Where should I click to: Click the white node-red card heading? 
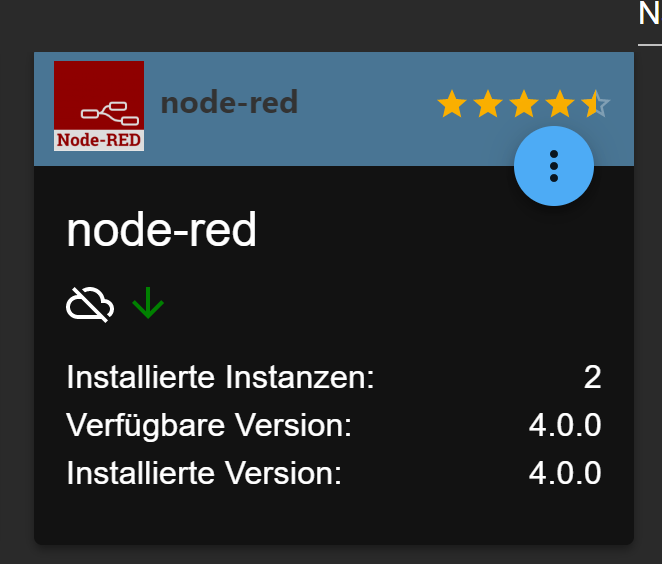pos(161,230)
